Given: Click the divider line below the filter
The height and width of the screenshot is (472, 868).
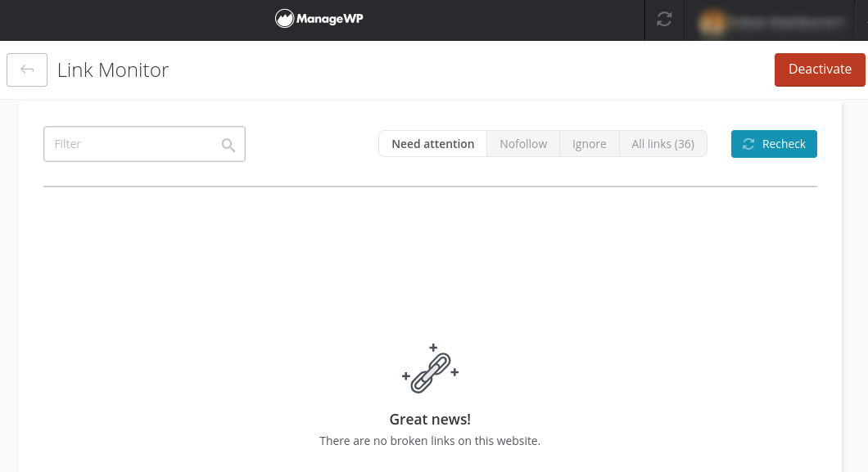Looking at the screenshot, I should (430, 187).
